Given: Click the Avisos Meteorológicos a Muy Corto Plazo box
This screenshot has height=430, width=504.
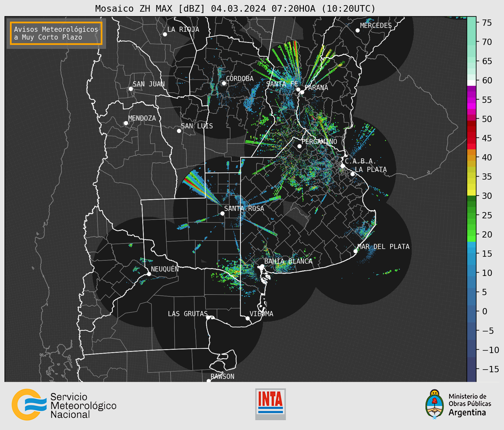Looking at the screenshot, I should (56, 33).
